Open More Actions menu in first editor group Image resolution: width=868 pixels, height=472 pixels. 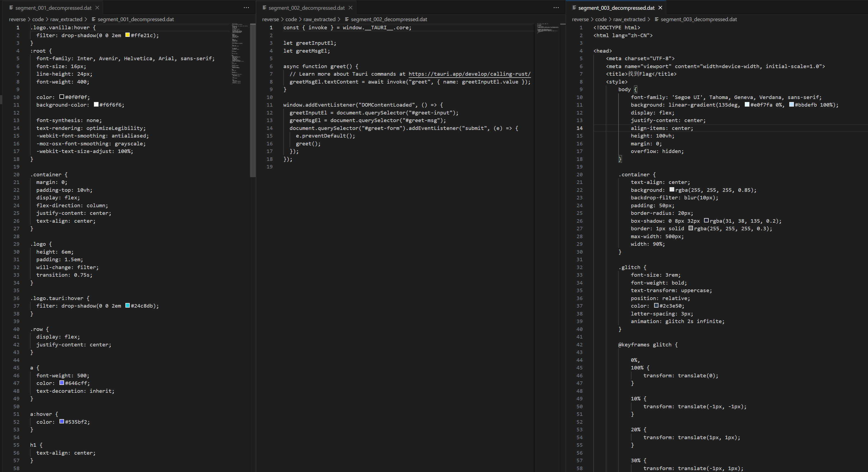click(x=246, y=8)
